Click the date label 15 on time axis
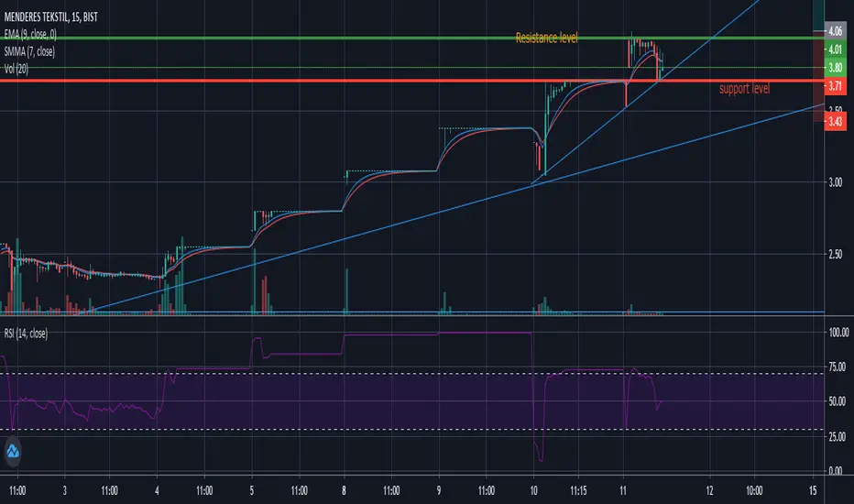 tap(813, 491)
